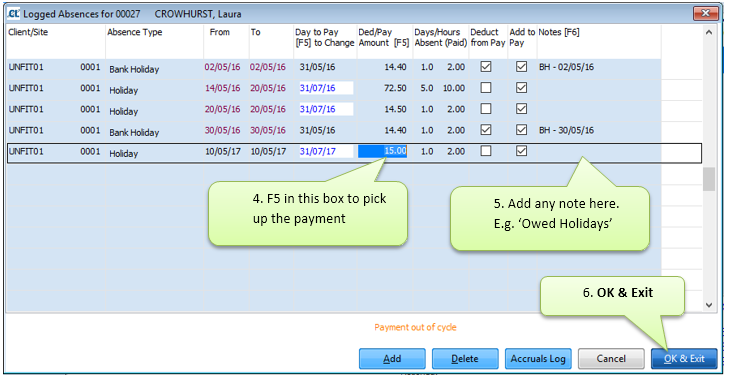Screen dimensions: 729x379
Task: Click scrollbar up arrow
Action: tap(709, 33)
